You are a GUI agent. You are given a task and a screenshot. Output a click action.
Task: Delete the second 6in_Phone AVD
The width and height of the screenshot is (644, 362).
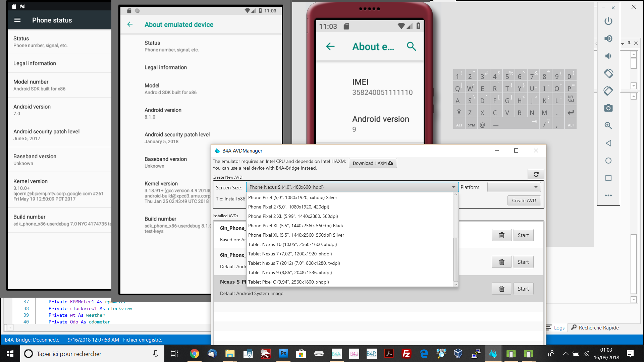(x=502, y=262)
